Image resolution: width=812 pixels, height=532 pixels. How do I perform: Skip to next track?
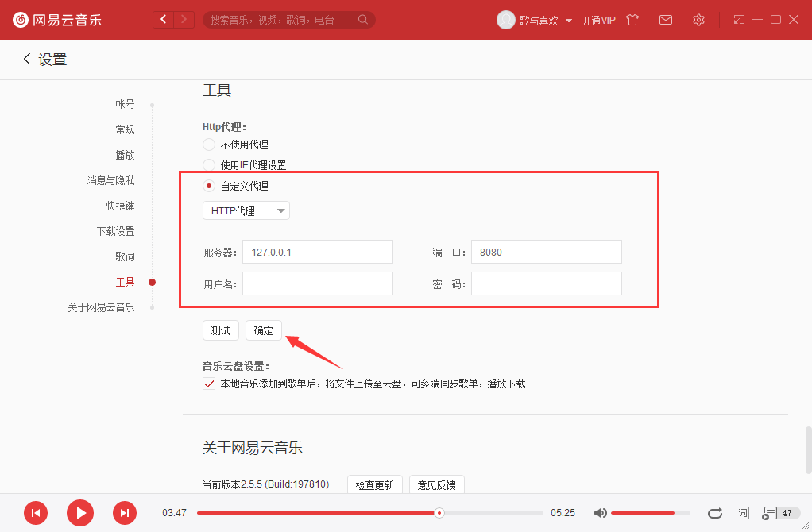(125, 513)
